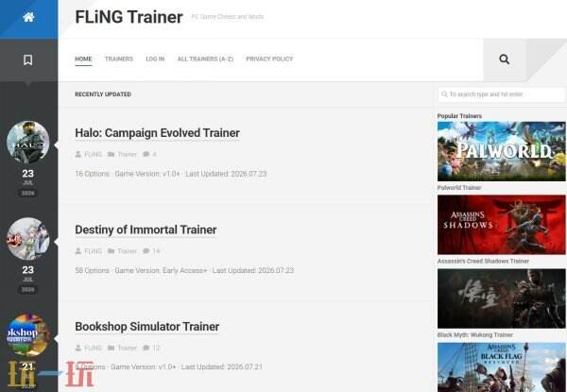The width and height of the screenshot is (567, 392).
Task: Open the Palworld banner thumbnail
Action: tap(501, 151)
